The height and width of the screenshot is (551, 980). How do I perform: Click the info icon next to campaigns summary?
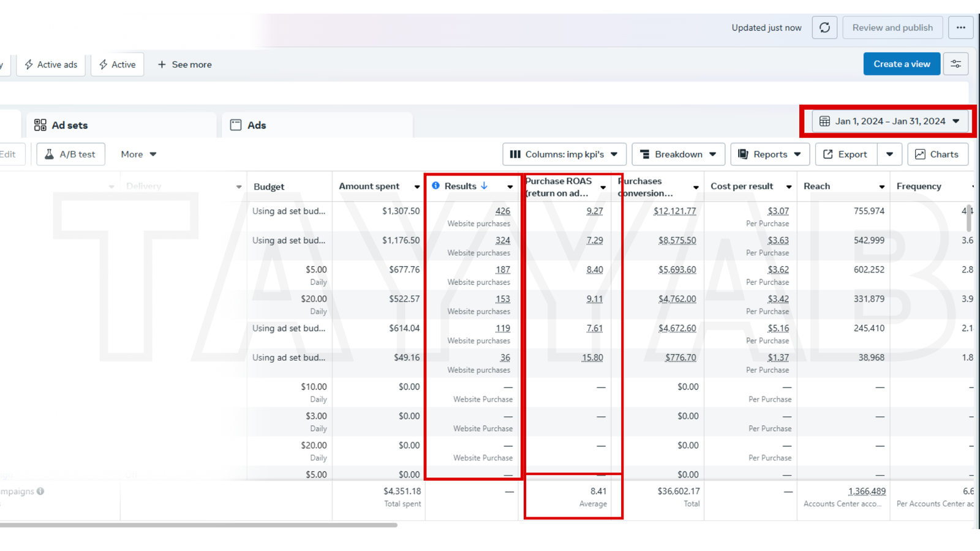[x=40, y=491]
